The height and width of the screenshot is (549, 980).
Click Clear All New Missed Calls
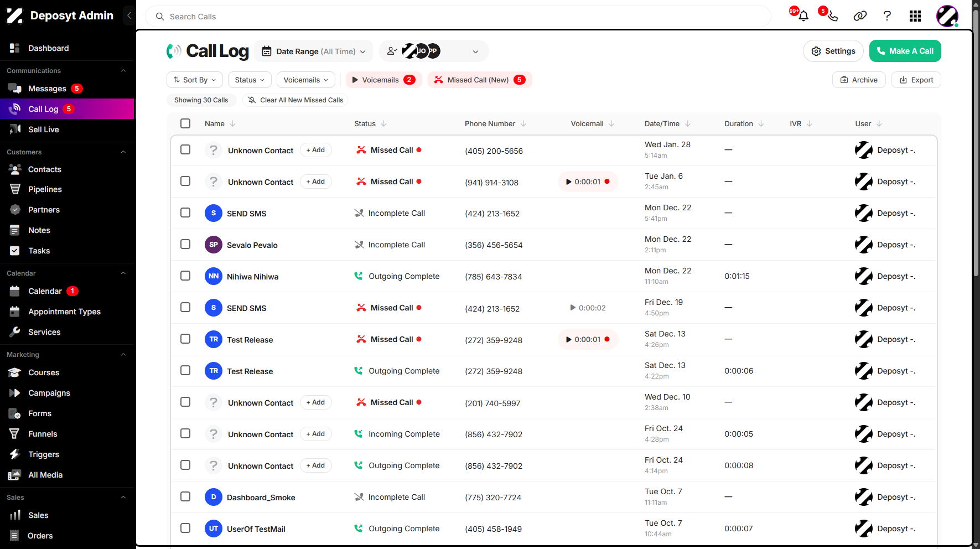pyautogui.click(x=295, y=100)
